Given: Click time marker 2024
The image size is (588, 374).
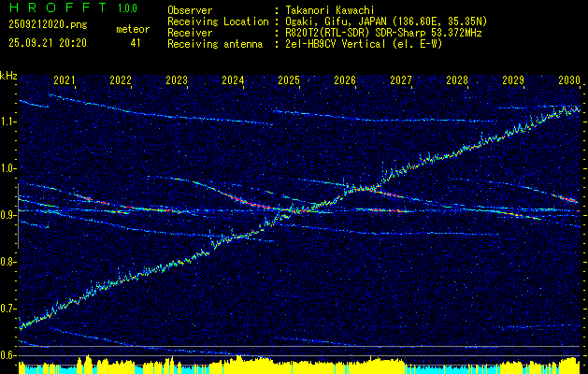Looking at the screenshot, I should click(233, 80).
